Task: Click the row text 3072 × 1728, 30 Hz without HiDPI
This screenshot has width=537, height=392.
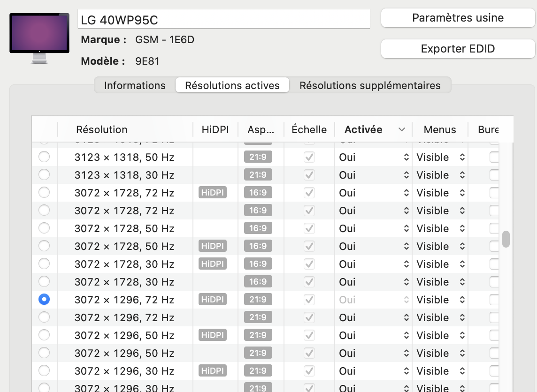Action: [x=124, y=282]
